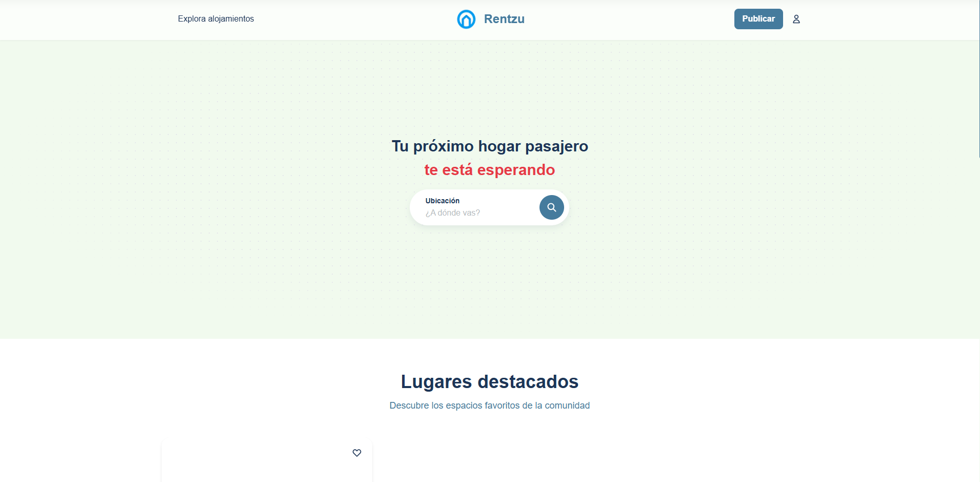Click the heart outline on the featured card
Viewport: 980px width, 482px height.
[x=357, y=452]
